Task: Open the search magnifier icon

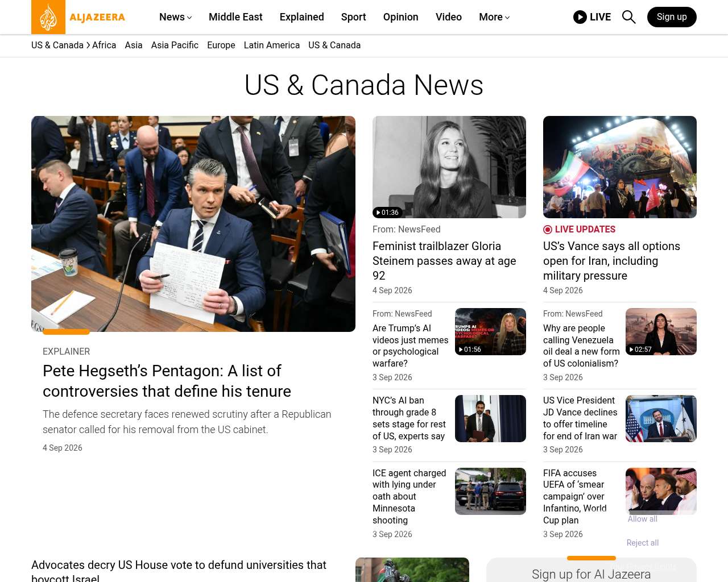Action: 628,17
